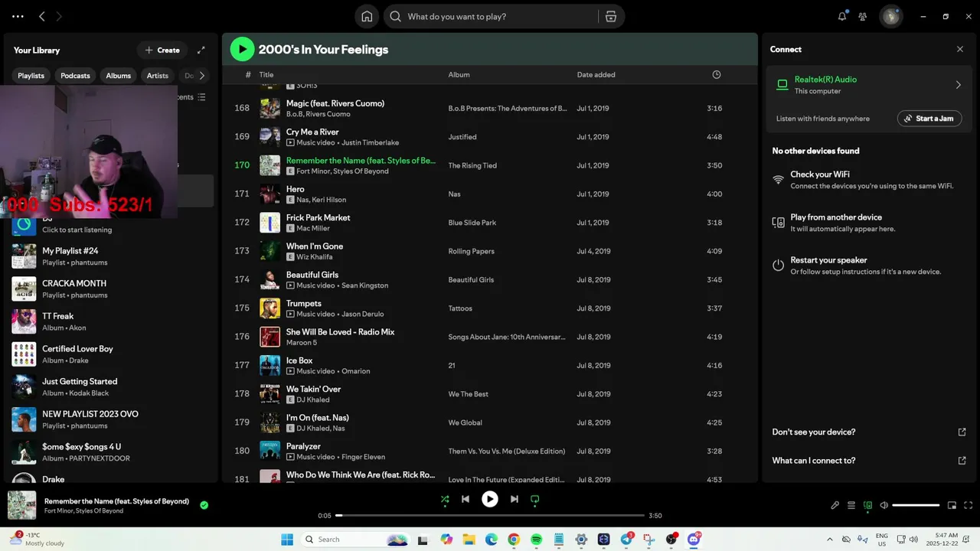Open the lyrics microphone icon
This screenshot has height=551, width=980.
(x=835, y=505)
